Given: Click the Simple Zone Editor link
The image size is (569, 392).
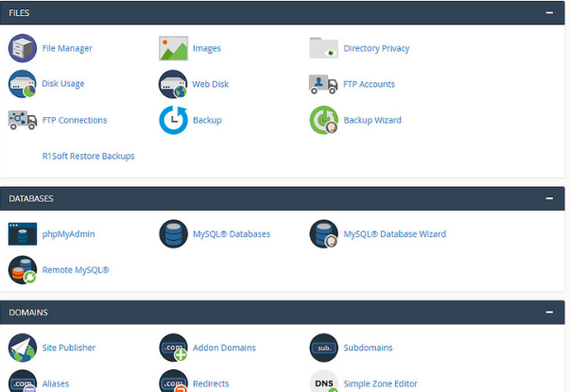Looking at the screenshot, I should coord(380,383).
